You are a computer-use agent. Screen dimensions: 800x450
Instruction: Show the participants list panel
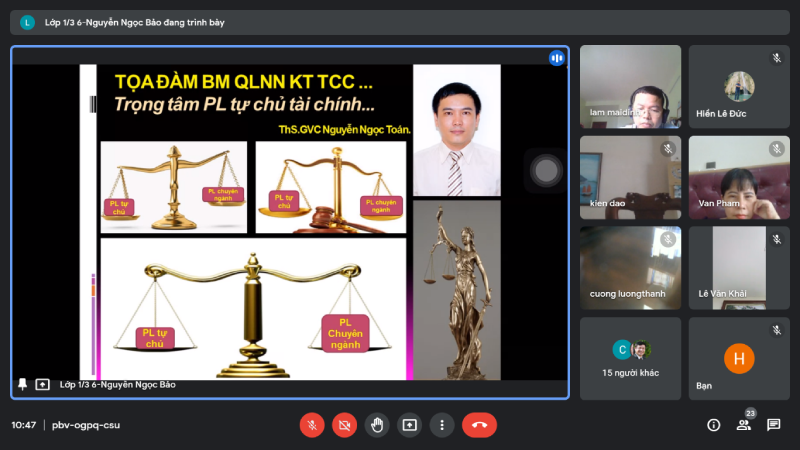click(744, 425)
